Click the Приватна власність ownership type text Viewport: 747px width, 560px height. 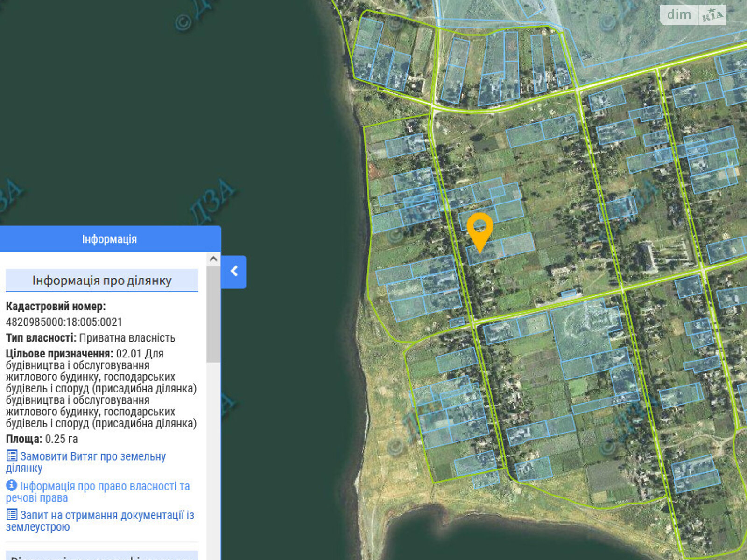pyautogui.click(x=127, y=338)
